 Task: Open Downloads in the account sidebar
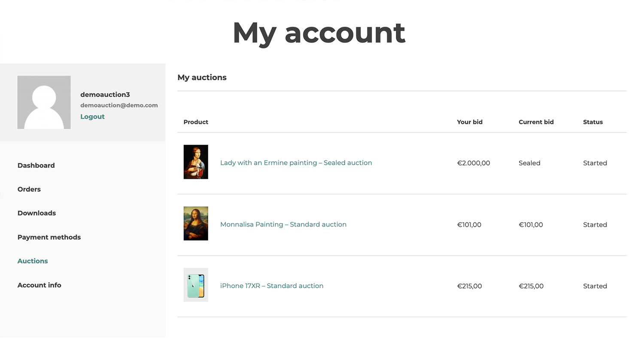point(36,213)
